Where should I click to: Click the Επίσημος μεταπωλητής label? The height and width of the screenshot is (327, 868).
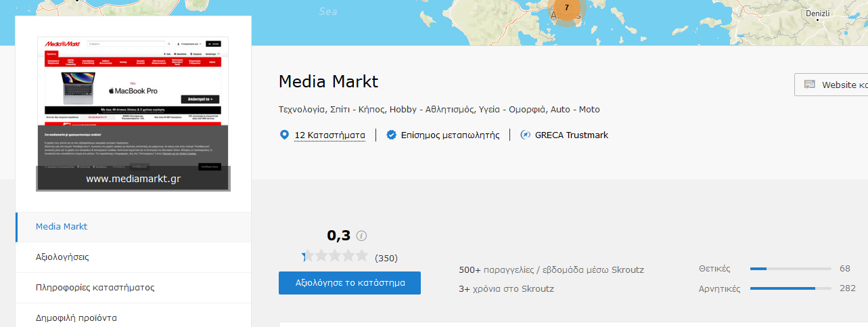click(450, 135)
